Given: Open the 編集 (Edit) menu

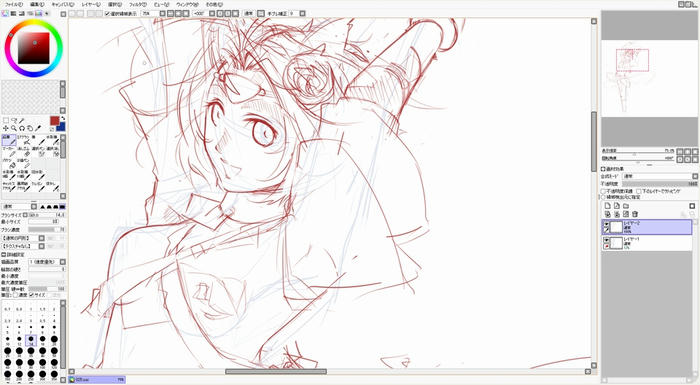Looking at the screenshot, I should 37,4.
